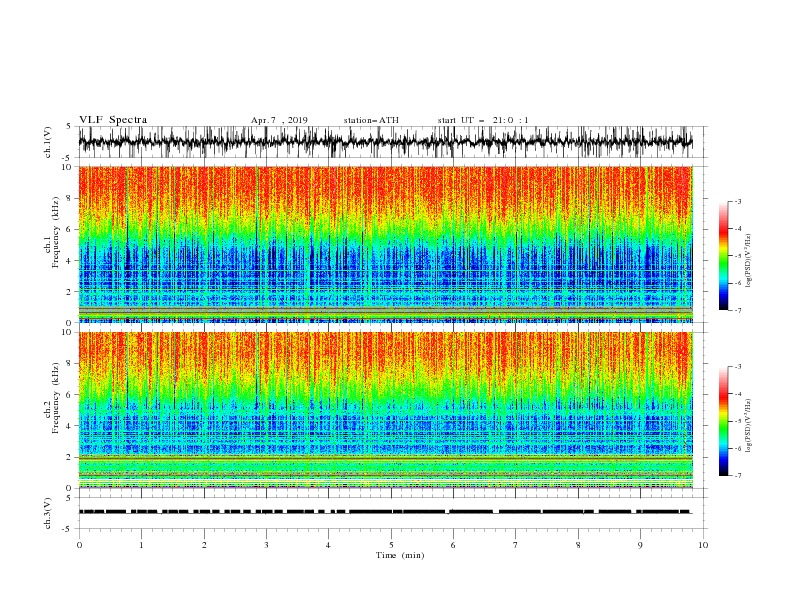The image size is (792, 612).
Task: Click time axis tick label '7'
Action: coord(516,545)
